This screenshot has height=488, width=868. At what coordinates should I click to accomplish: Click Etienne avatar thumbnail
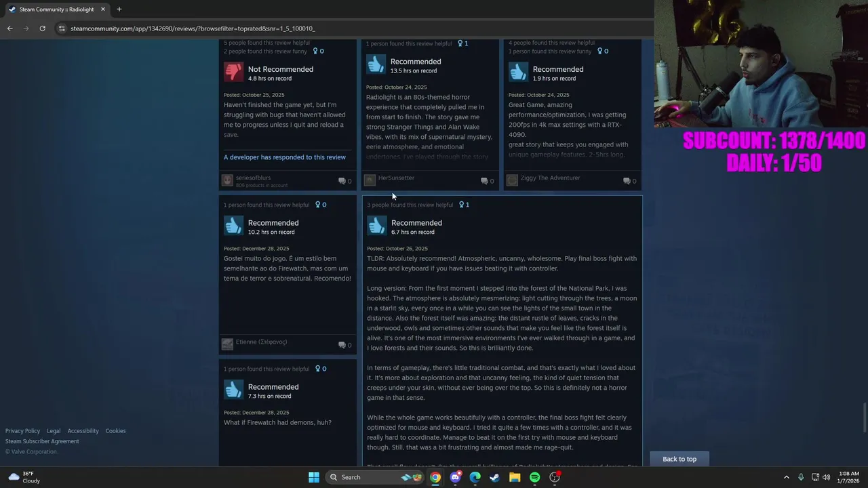click(x=227, y=344)
